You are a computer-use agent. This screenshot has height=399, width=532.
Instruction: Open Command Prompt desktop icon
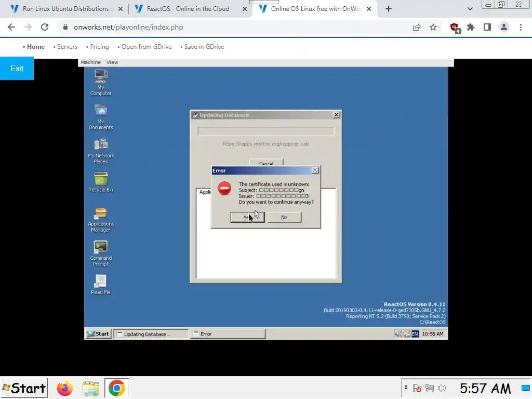(101, 254)
